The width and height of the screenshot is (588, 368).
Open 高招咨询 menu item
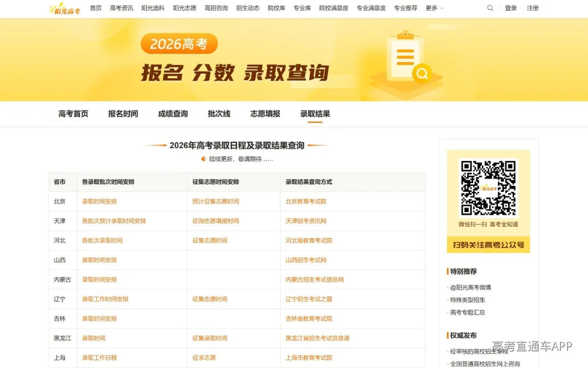click(216, 8)
